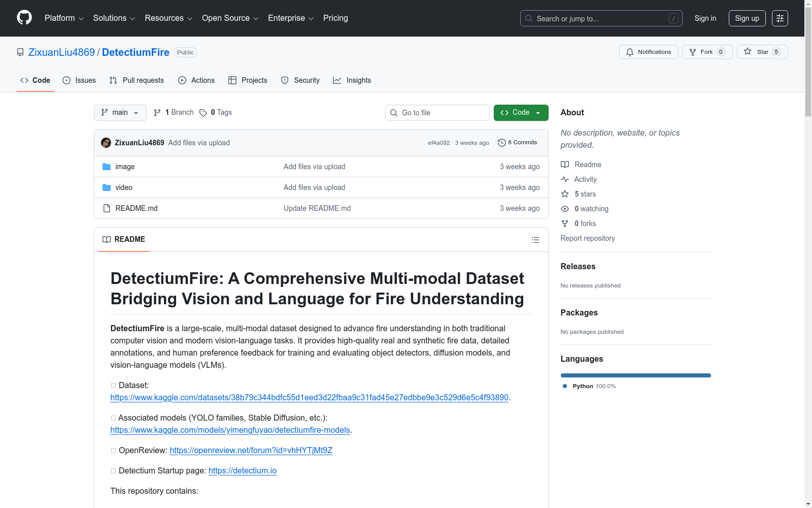The height and width of the screenshot is (508, 812).
Task: Click the image folder icon
Action: [x=107, y=167]
